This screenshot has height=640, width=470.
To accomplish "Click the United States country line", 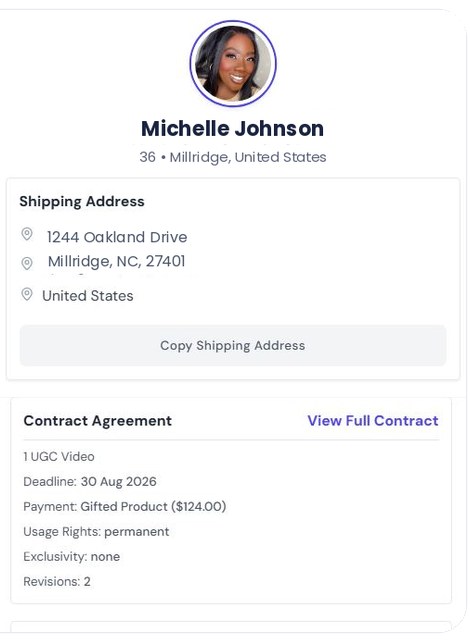I will coord(88,296).
